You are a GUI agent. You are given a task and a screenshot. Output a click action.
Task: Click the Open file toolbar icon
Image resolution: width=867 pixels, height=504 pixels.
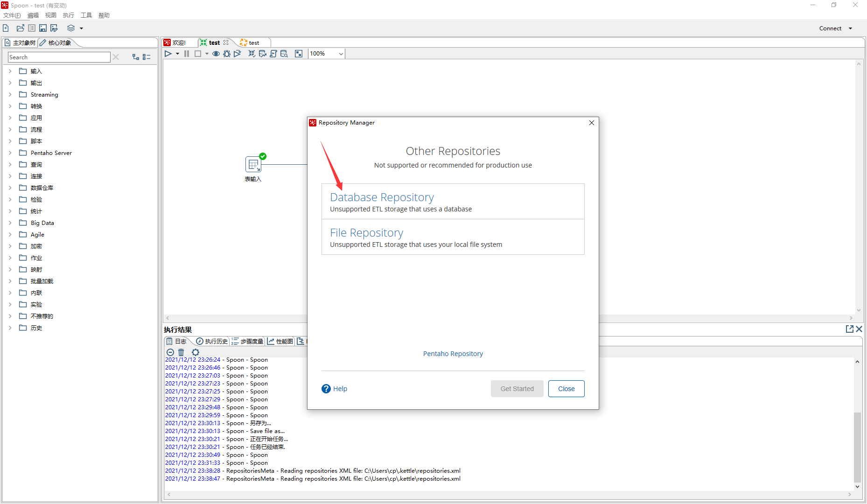tap(21, 28)
